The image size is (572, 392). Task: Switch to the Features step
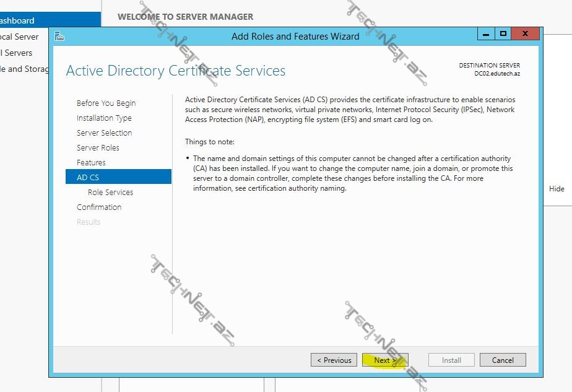coord(91,163)
